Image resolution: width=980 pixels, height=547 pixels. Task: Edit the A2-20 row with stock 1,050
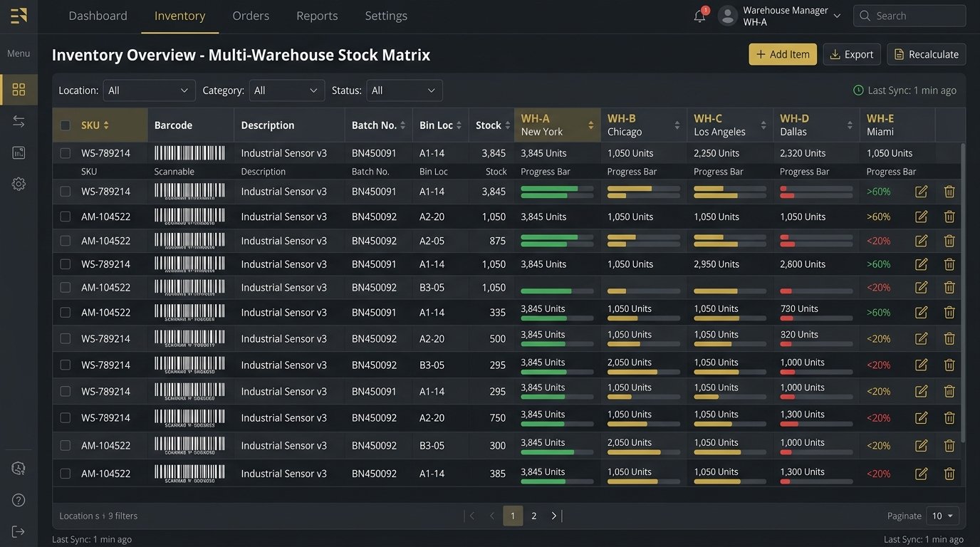click(921, 217)
